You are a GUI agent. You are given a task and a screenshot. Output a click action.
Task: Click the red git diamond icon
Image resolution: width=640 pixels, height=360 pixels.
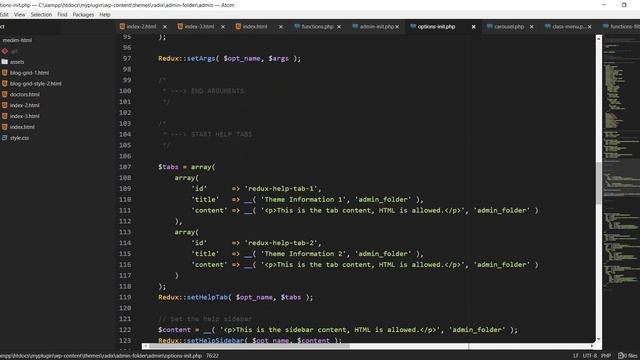click(4, 51)
